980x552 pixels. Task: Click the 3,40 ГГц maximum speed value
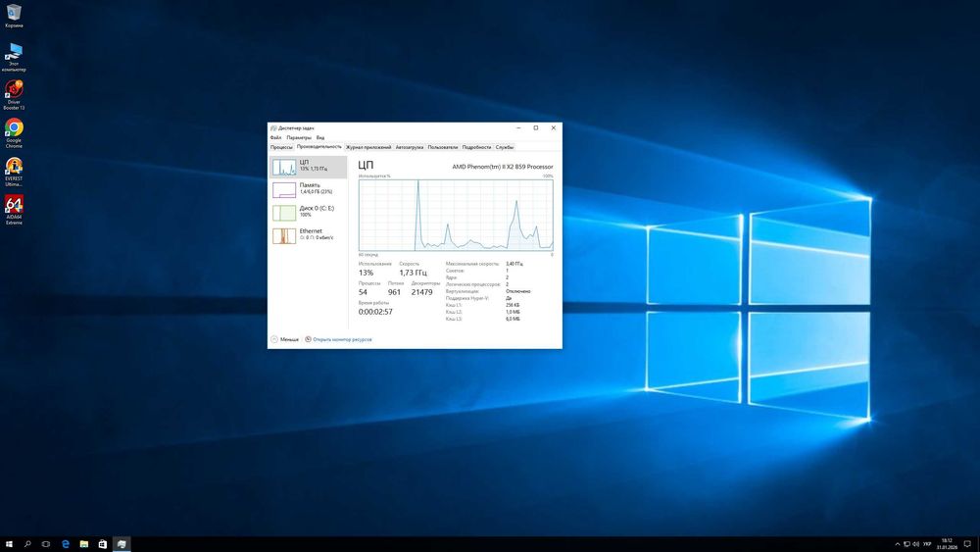514,264
